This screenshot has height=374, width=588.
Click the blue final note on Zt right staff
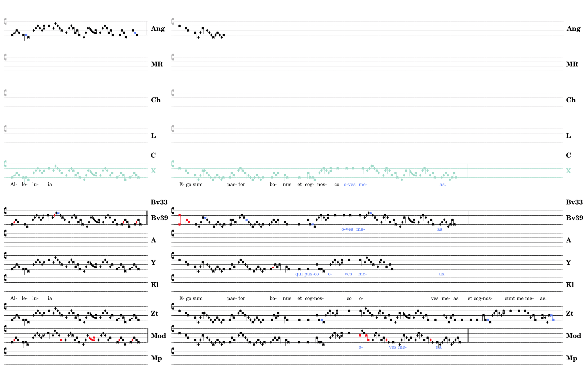[553, 320]
